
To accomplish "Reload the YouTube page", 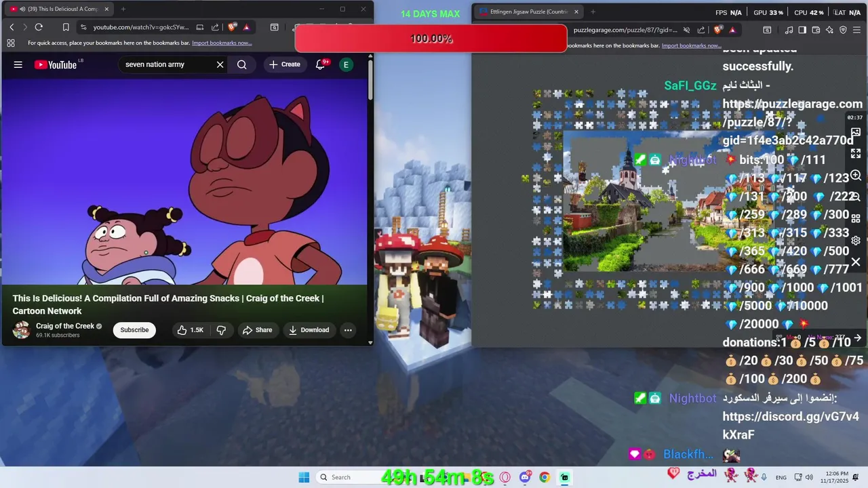I will coord(39,27).
